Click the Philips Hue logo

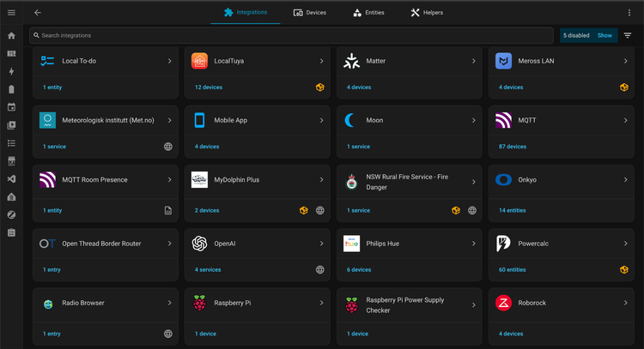pos(351,244)
